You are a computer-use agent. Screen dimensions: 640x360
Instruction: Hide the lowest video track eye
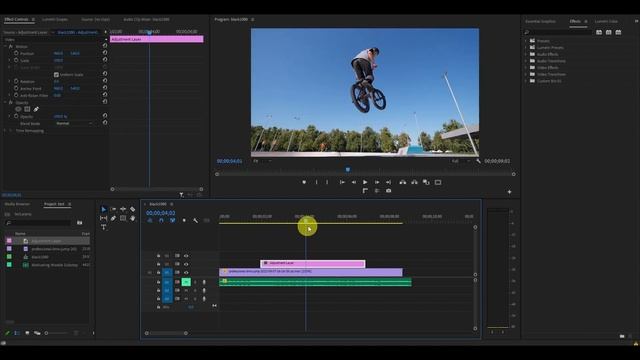(x=186, y=272)
